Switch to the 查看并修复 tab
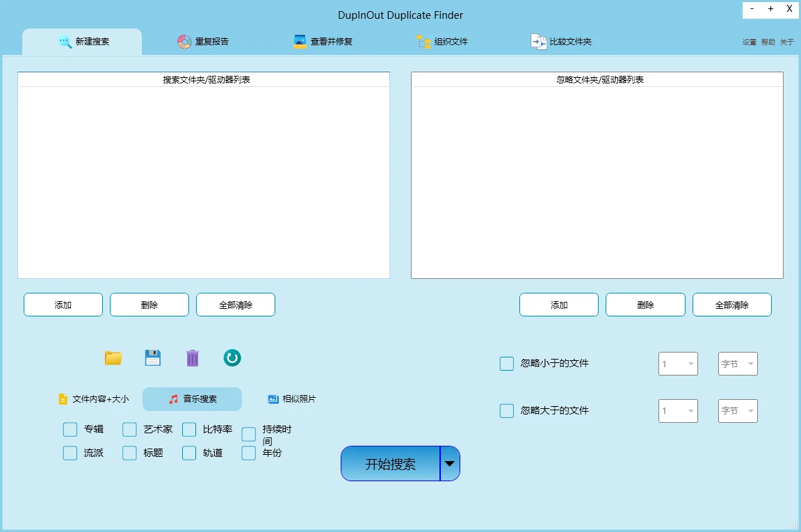Screen dimensions: 801x532 [x=324, y=41]
